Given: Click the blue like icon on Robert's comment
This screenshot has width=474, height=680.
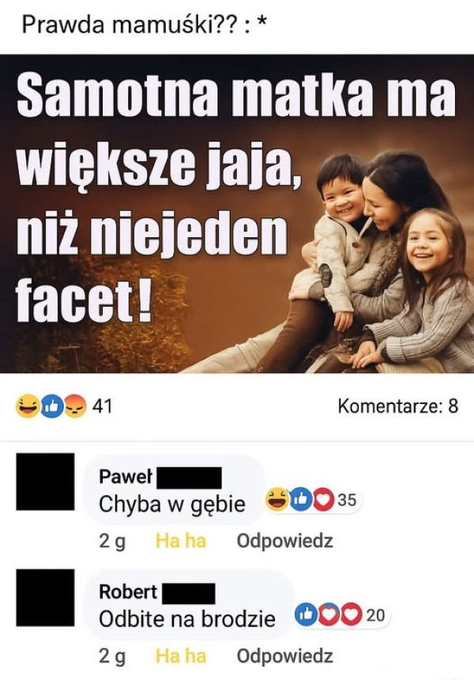Looking at the screenshot, I should [x=306, y=614].
